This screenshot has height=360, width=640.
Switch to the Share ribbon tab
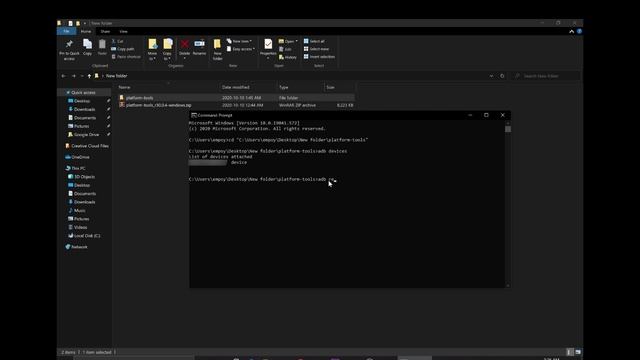[105, 31]
